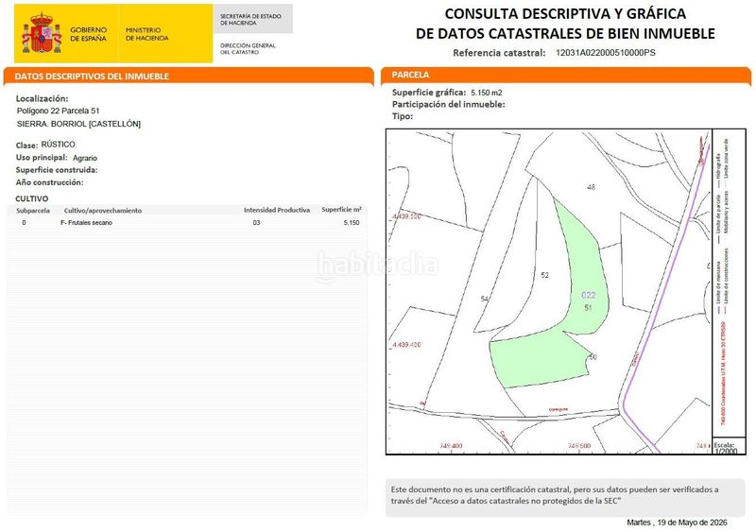The image size is (756, 532).
Task: Select the value 'Agrario'
Action: coord(85,158)
